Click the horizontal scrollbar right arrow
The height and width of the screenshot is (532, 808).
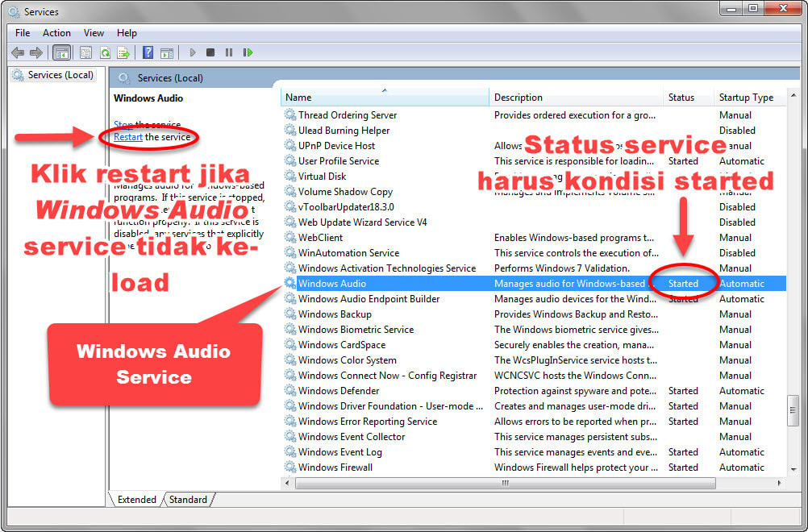[x=779, y=483]
